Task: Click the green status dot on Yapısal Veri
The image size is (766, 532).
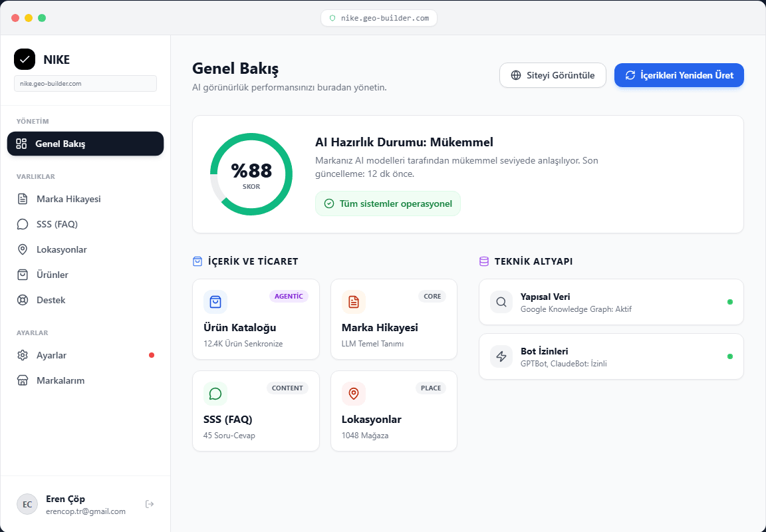Action: pos(730,302)
